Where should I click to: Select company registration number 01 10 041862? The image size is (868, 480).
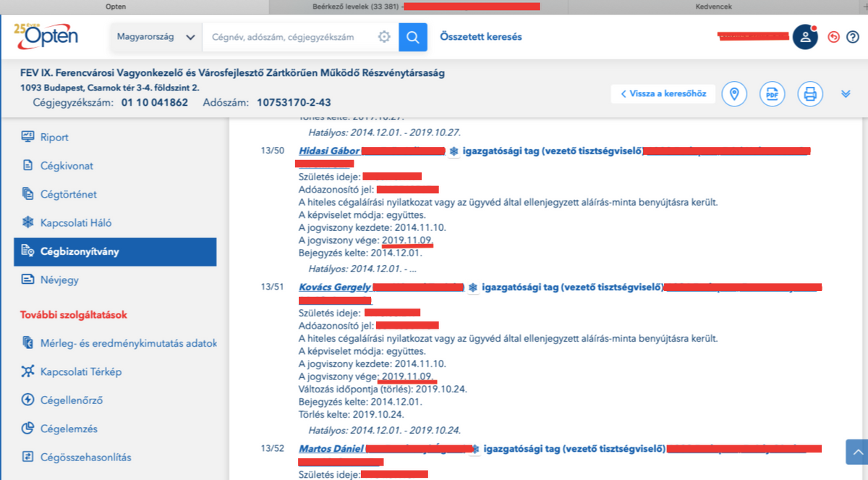pos(154,103)
